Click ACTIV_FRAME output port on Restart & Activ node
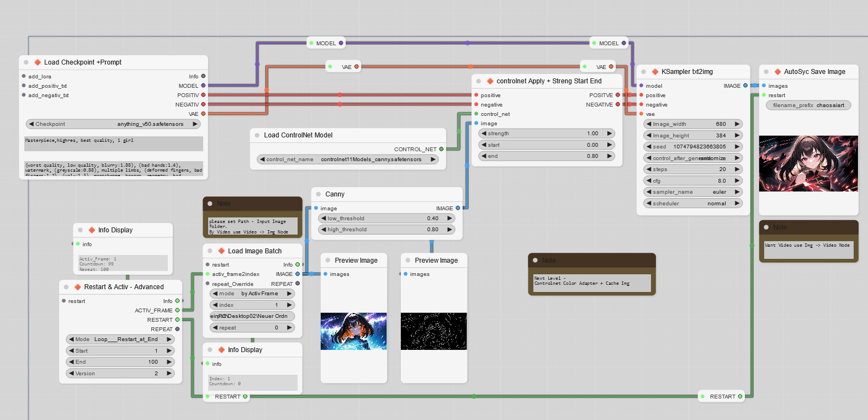The height and width of the screenshot is (420, 868). point(177,310)
